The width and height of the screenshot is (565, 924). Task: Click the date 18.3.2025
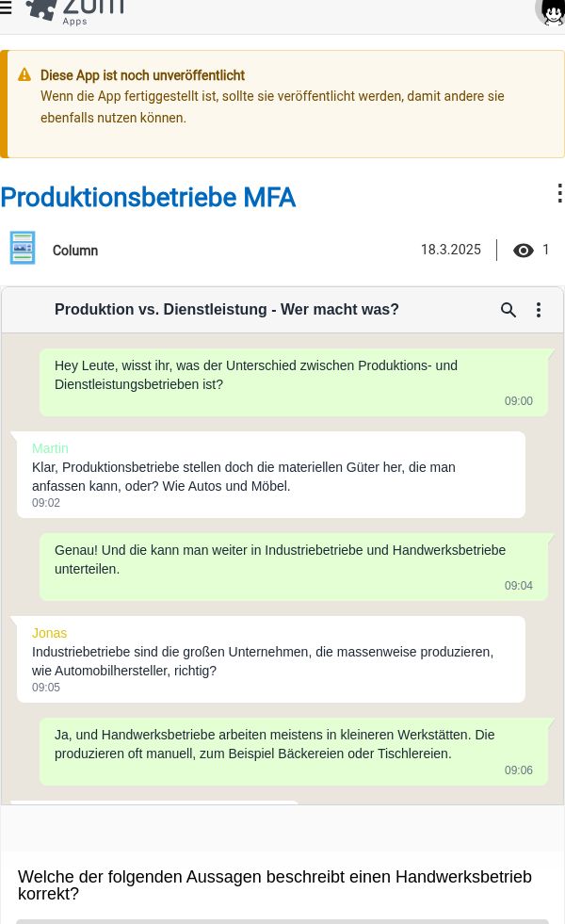coord(451,250)
